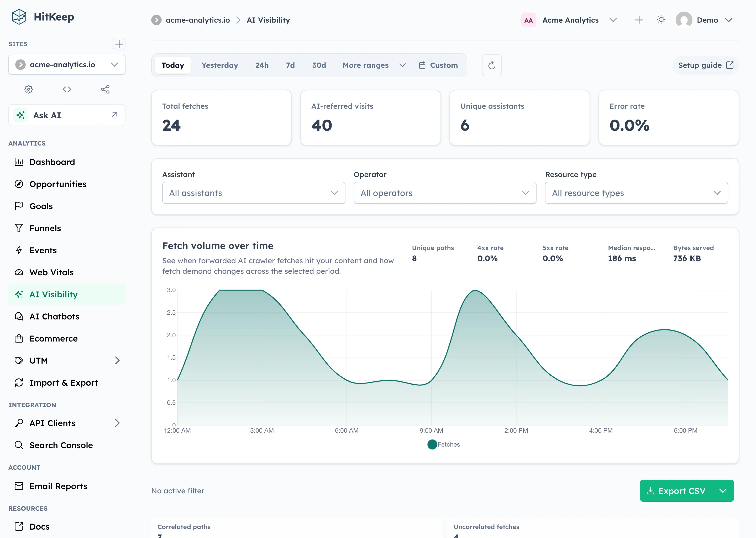Navigate to AI Chatbots
This screenshot has height=538, width=756.
point(67,316)
